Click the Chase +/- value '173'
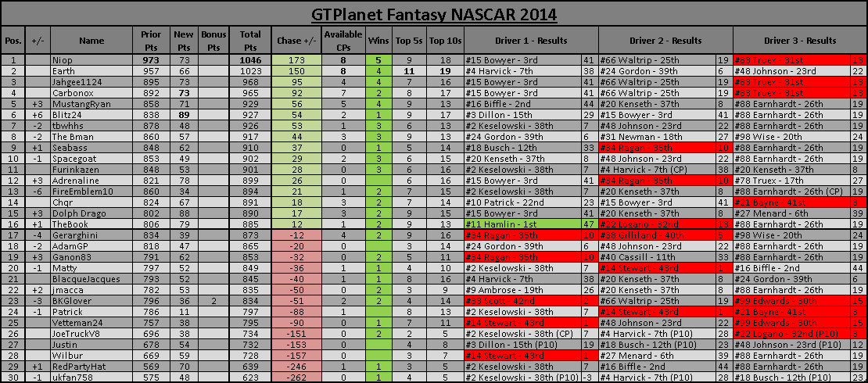 [x=297, y=59]
